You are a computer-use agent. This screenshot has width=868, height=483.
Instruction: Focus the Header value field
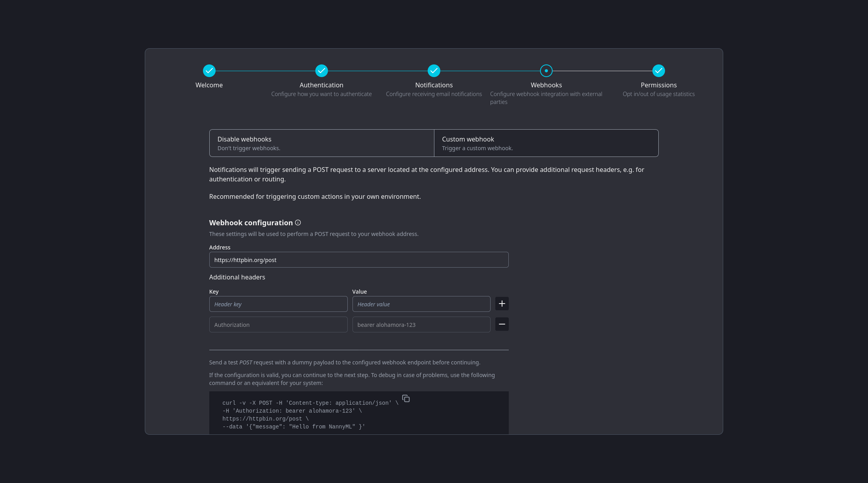click(x=421, y=304)
